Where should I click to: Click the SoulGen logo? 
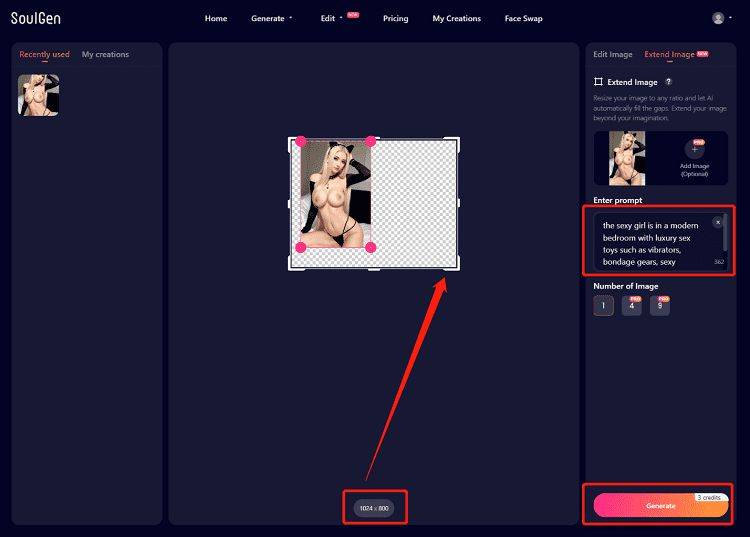click(x=36, y=18)
